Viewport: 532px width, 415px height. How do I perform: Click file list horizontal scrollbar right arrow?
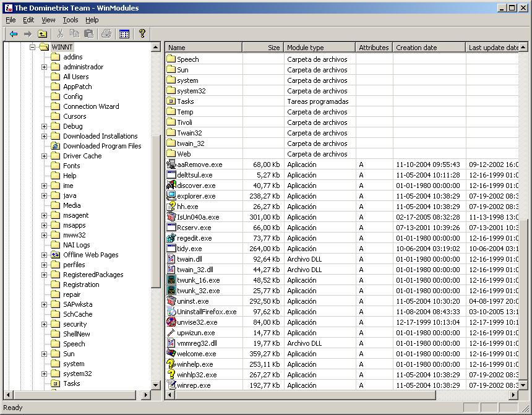[513, 395]
